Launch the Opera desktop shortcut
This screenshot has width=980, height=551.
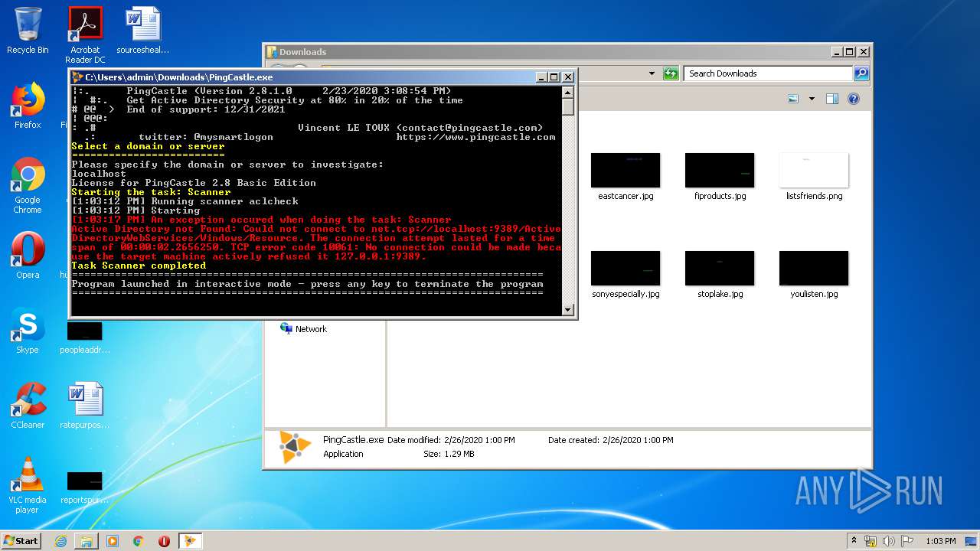point(28,256)
